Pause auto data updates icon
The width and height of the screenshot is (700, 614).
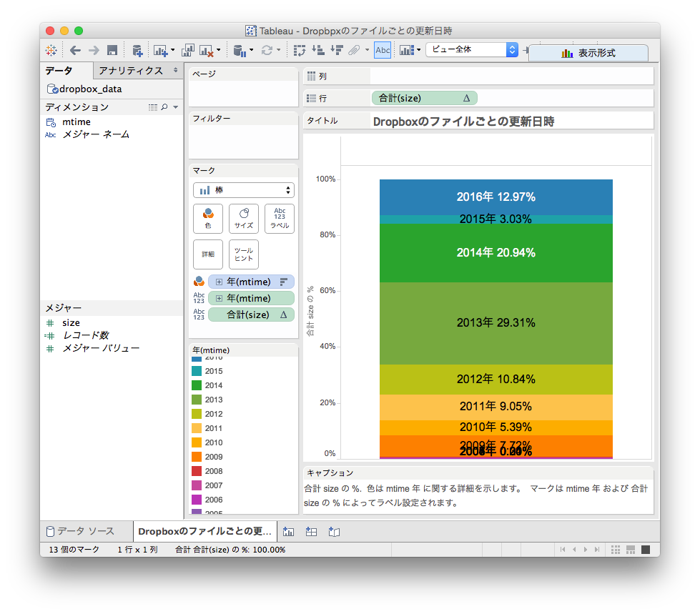pyautogui.click(x=240, y=51)
